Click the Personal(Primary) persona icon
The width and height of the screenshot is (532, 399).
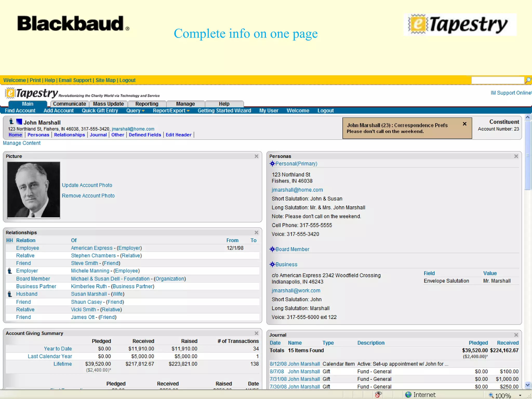[x=272, y=164]
